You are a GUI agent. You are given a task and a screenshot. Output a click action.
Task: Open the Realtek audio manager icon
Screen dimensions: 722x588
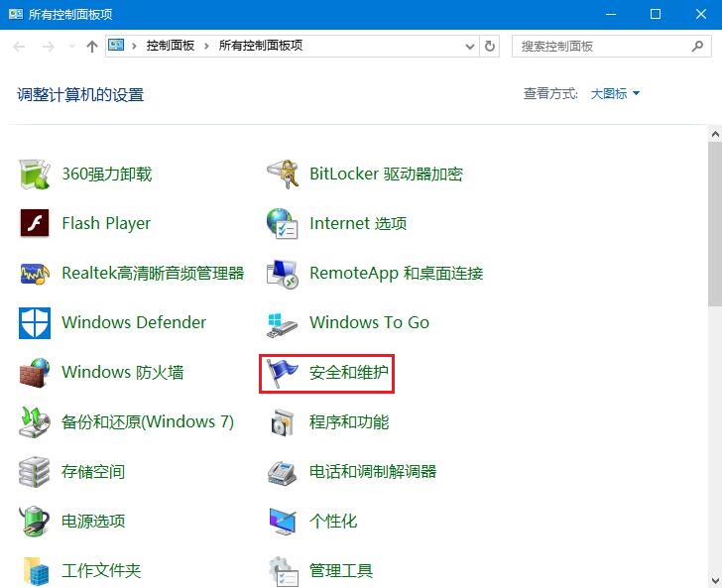pyautogui.click(x=35, y=273)
